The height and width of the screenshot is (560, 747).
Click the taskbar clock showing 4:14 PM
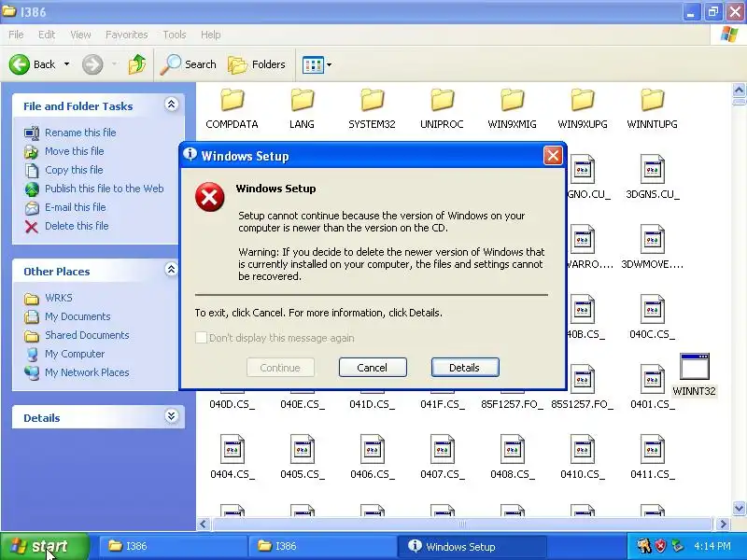[x=712, y=546]
